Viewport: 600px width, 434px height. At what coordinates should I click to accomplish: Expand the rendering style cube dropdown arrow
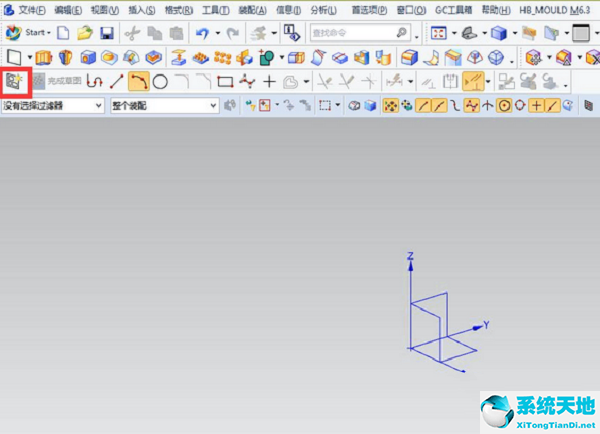coord(515,33)
